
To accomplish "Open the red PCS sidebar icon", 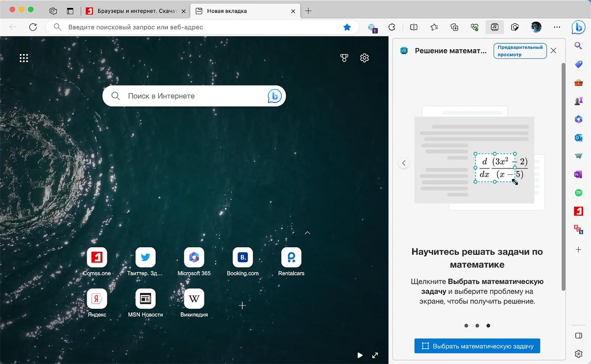I will click(x=579, y=229).
